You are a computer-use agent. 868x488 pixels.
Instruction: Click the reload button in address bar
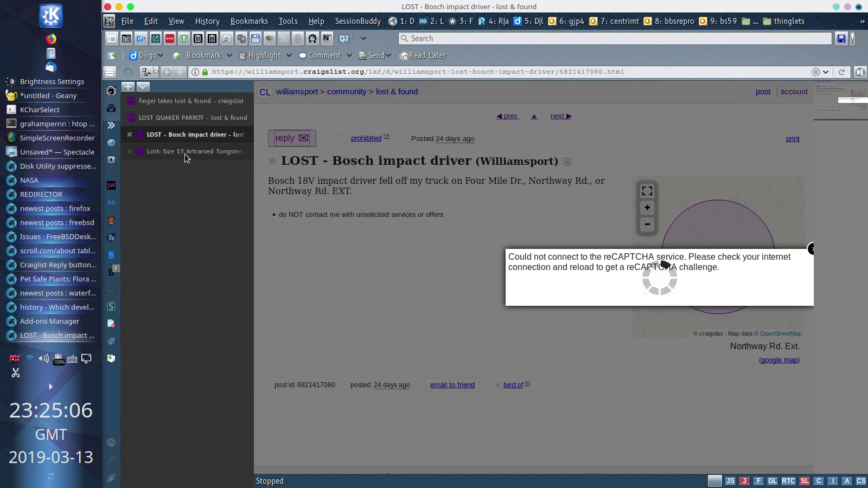point(841,72)
